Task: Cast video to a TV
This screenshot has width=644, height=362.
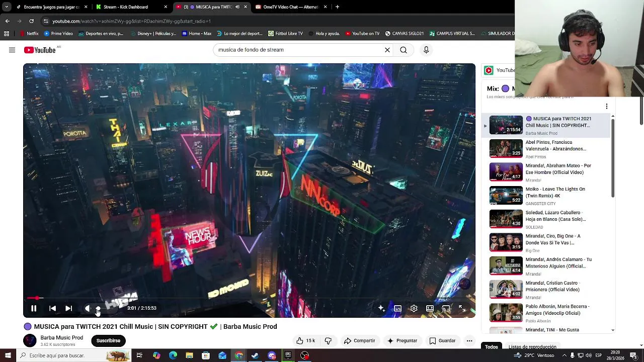Action: point(446,308)
